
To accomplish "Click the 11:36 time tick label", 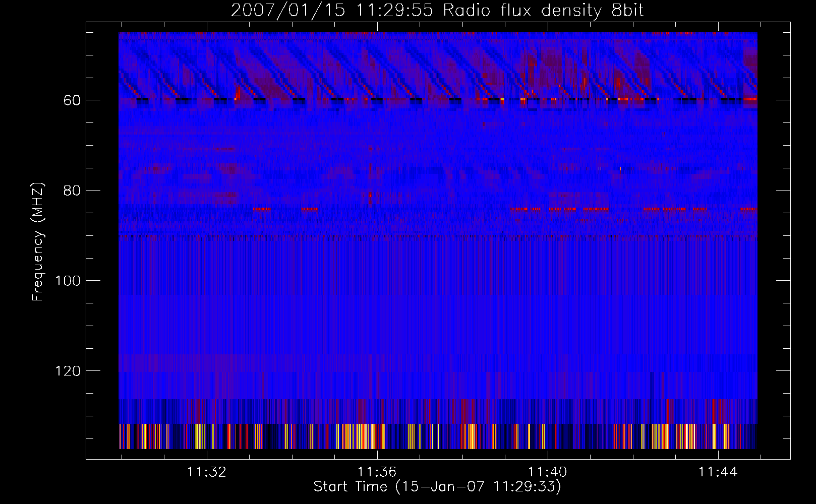I will click(x=377, y=472).
